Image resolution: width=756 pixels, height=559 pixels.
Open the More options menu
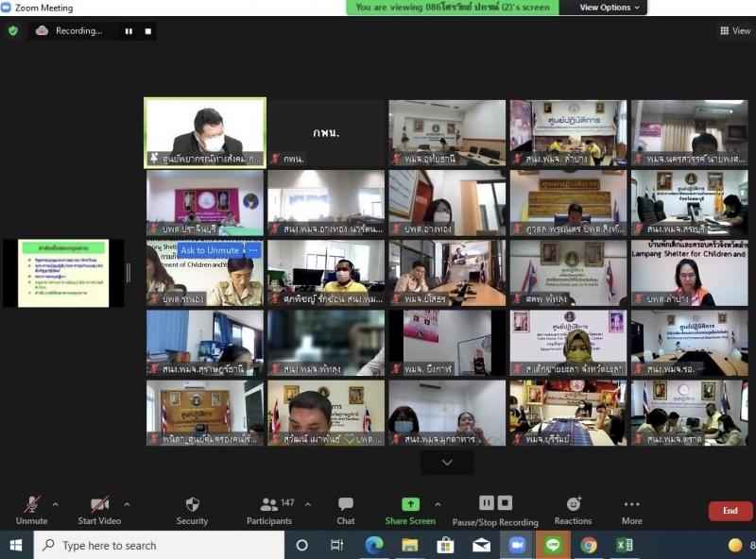631,510
